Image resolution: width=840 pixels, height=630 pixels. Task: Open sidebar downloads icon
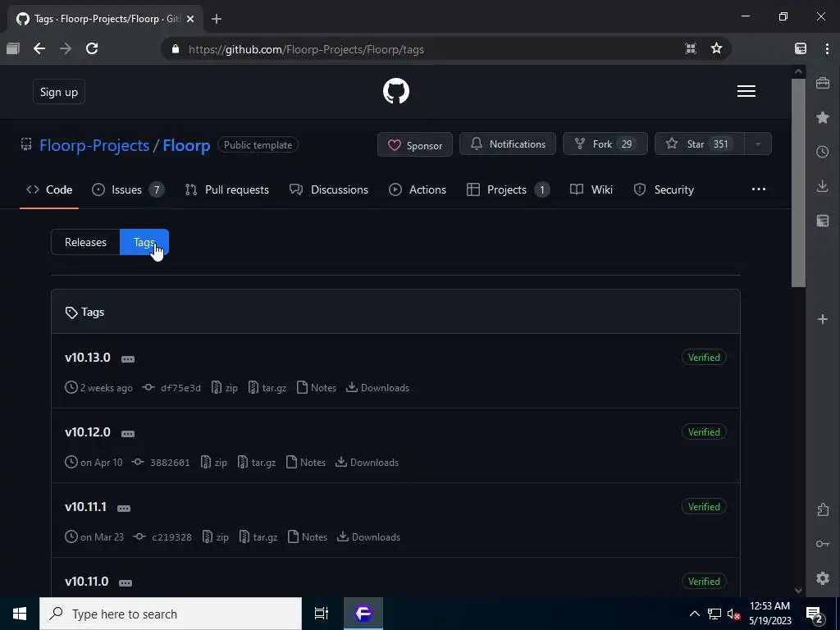[823, 186]
